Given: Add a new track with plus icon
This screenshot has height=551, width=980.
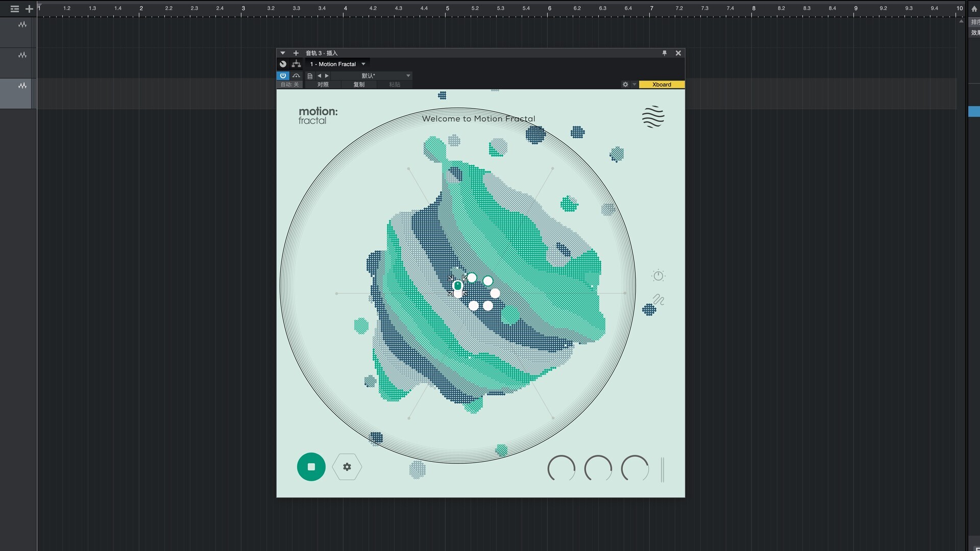Looking at the screenshot, I should [x=29, y=9].
